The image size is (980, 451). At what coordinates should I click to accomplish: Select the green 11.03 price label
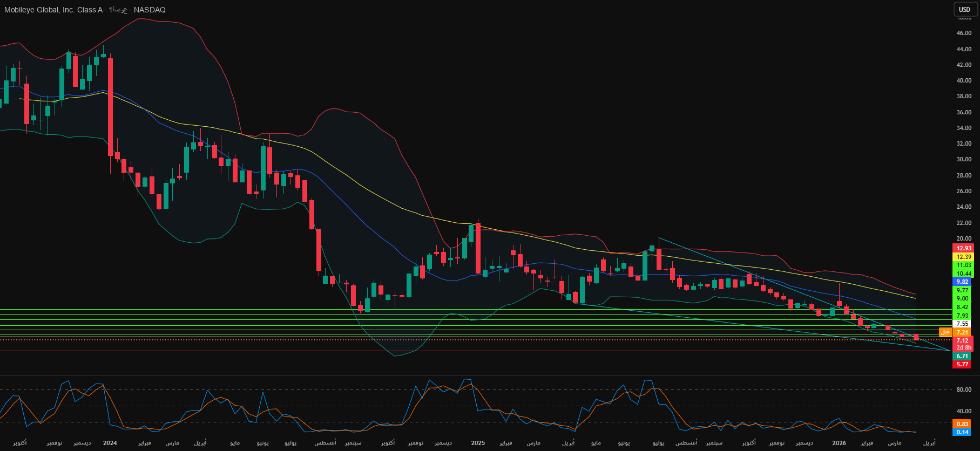pos(962,265)
